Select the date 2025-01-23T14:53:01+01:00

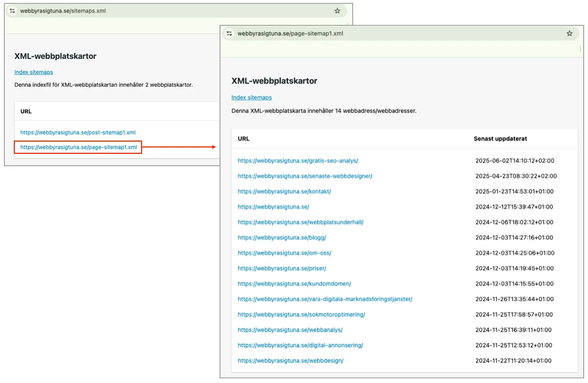tap(514, 192)
